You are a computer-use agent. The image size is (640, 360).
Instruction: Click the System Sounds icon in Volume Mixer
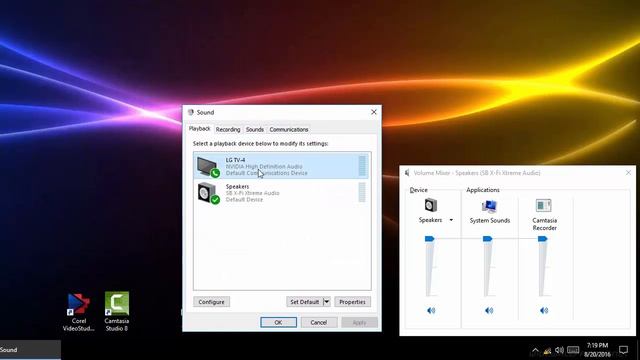pos(489,206)
